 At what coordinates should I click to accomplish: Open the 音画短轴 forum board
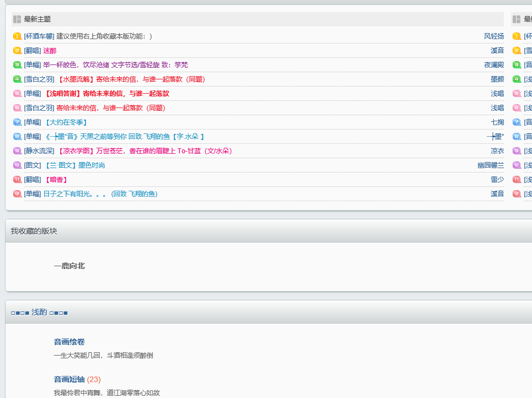69,379
